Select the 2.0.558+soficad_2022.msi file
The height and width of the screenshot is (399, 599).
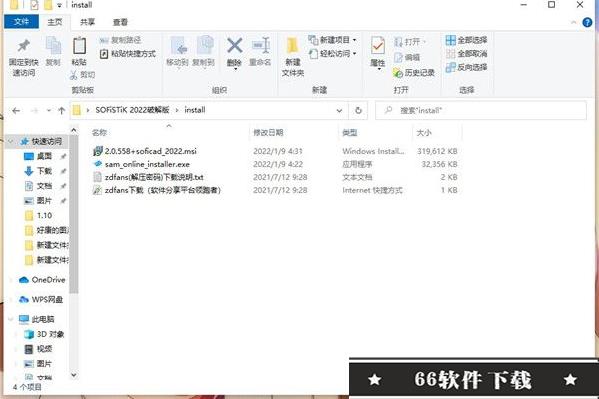275,151
